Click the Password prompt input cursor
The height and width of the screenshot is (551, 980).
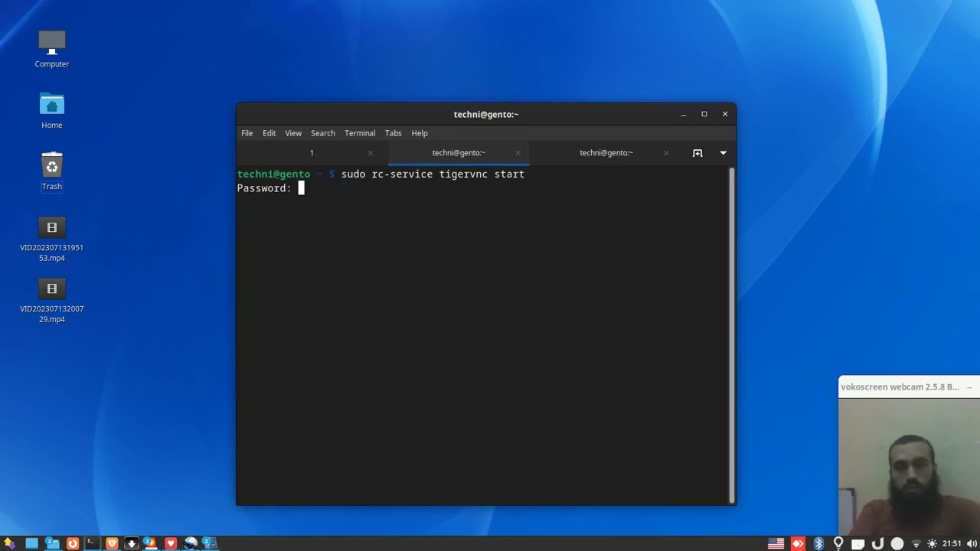coord(301,188)
